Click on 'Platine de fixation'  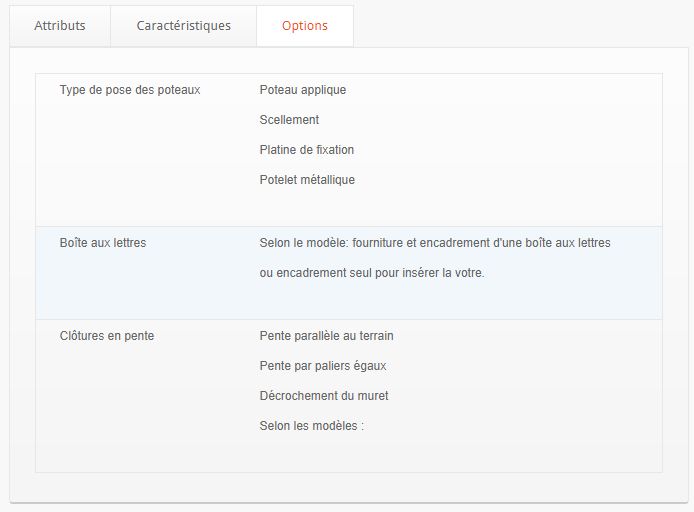point(306,150)
